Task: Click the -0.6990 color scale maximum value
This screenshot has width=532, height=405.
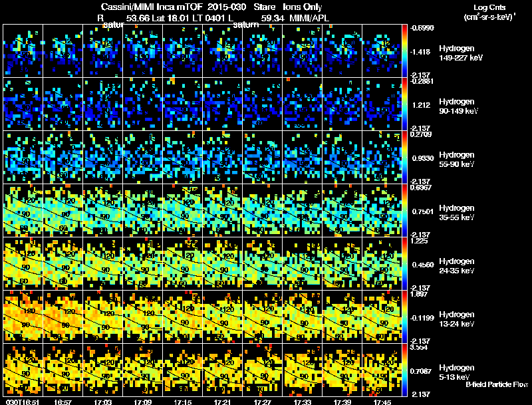Action: click(x=422, y=28)
